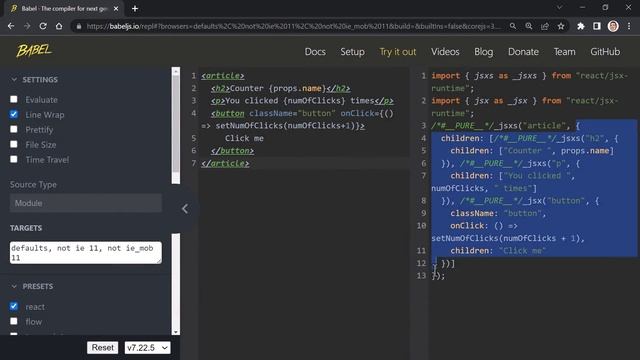
Task: Close the Babel browser tab
Action: pyautogui.click(x=116, y=9)
